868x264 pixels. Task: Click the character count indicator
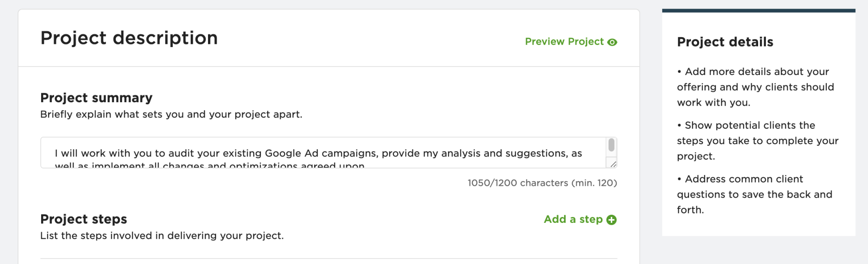coord(542,183)
